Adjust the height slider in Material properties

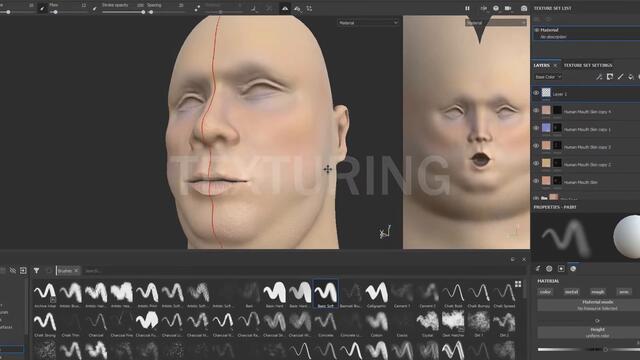tap(589, 349)
